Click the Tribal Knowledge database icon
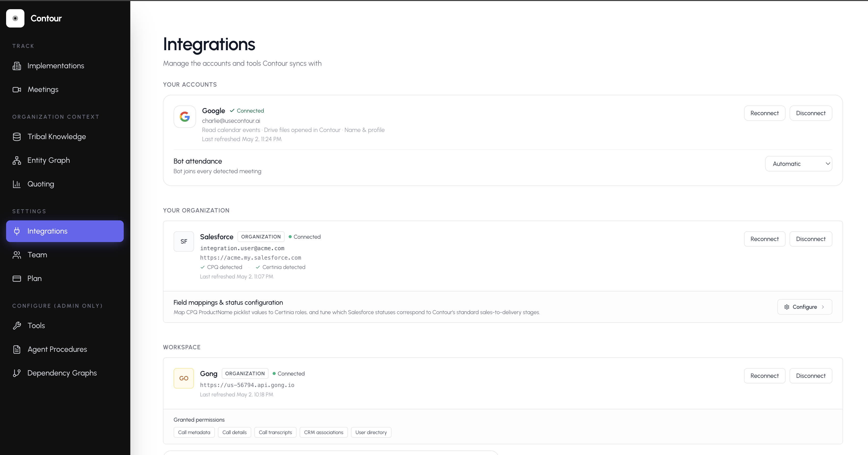 pos(17,137)
